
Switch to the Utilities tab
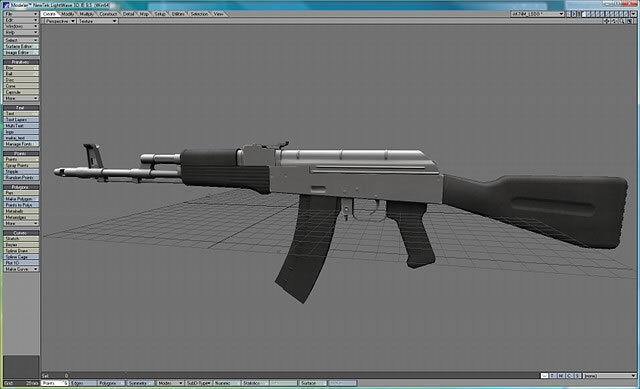(178, 14)
